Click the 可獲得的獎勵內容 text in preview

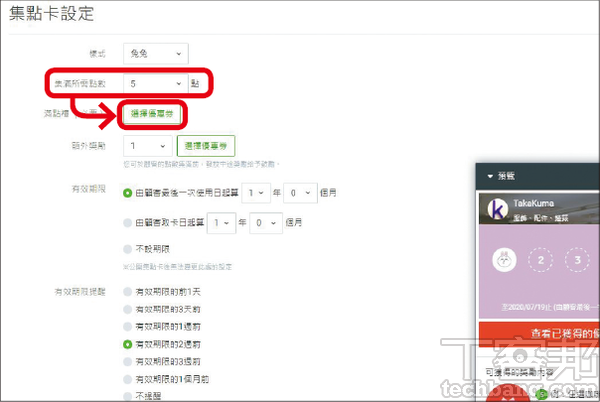(519, 372)
